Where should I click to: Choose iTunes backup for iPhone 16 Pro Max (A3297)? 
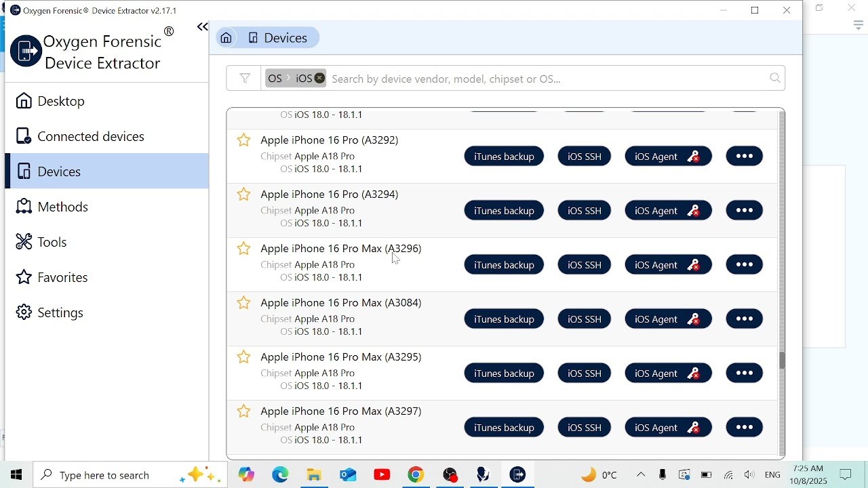504,428
